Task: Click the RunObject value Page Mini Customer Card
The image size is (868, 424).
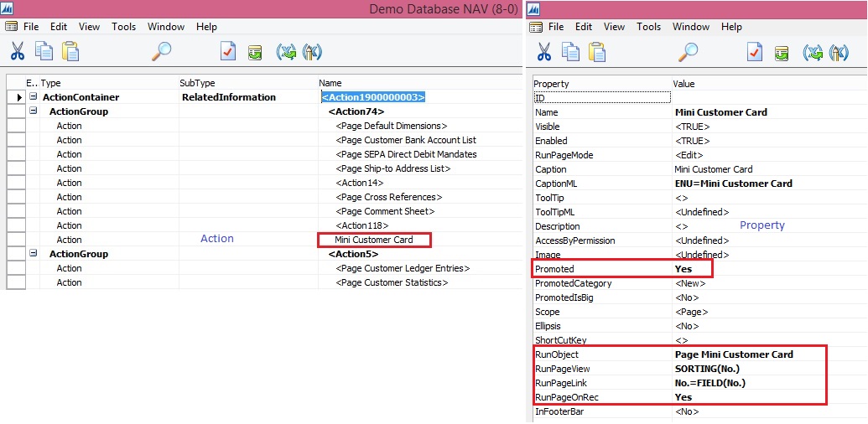Action: (x=734, y=354)
